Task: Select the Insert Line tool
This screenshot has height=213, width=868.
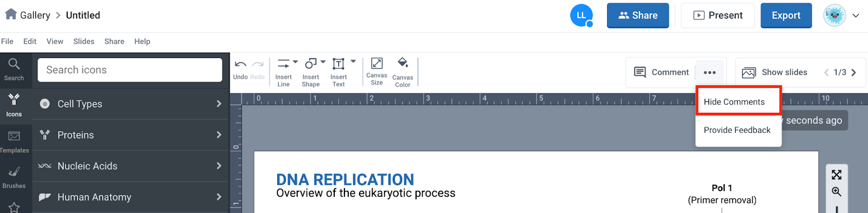Action: [283, 72]
